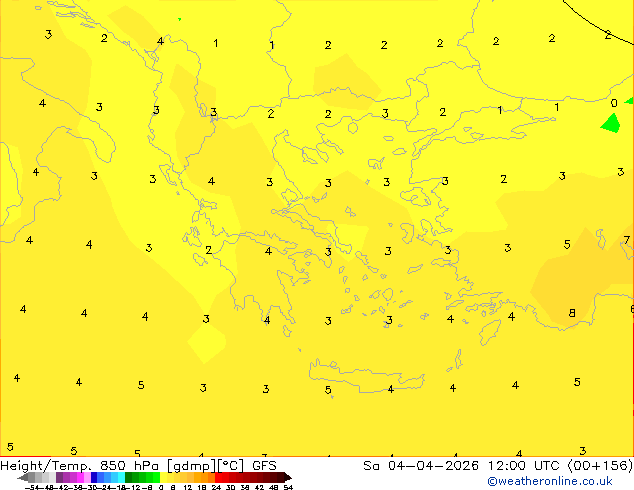The image size is (634, 490).
Task: Click the map value '0' beside the green triangle
Action: tap(614, 103)
